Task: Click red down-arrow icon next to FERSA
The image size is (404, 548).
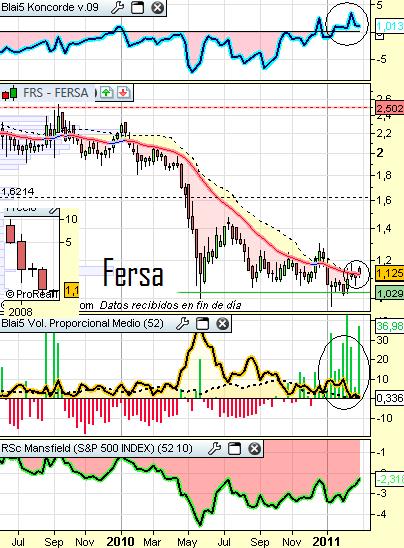Action: tap(123, 93)
